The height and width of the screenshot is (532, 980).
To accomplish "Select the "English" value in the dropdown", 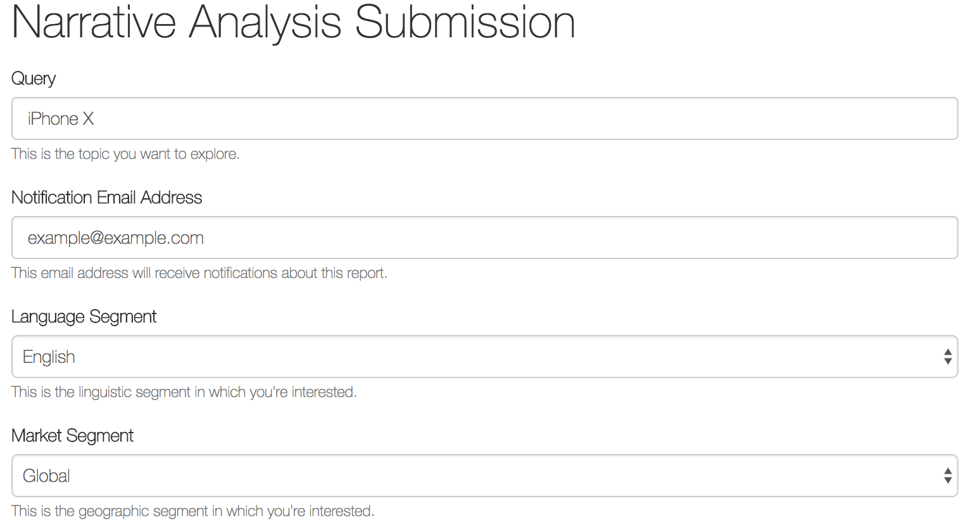I will [x=49, y=357].
